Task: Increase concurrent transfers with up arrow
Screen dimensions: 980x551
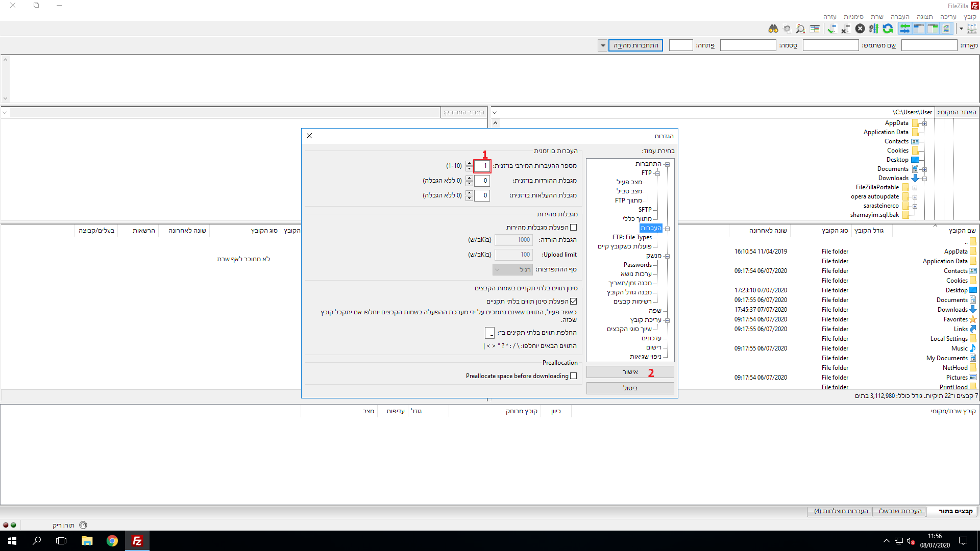Action: point(469,163)
